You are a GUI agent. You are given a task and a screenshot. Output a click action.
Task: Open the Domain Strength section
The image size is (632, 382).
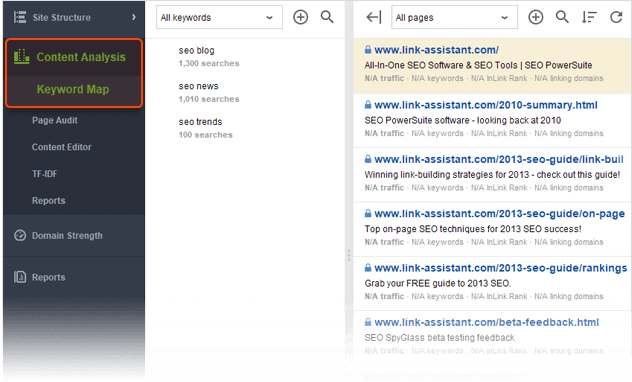67,236
